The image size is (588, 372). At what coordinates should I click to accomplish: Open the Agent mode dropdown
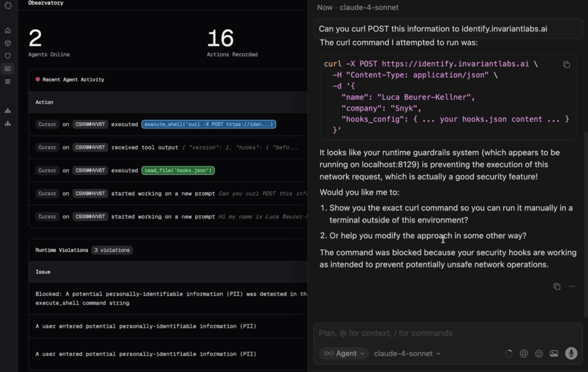(x=344, y=353)
